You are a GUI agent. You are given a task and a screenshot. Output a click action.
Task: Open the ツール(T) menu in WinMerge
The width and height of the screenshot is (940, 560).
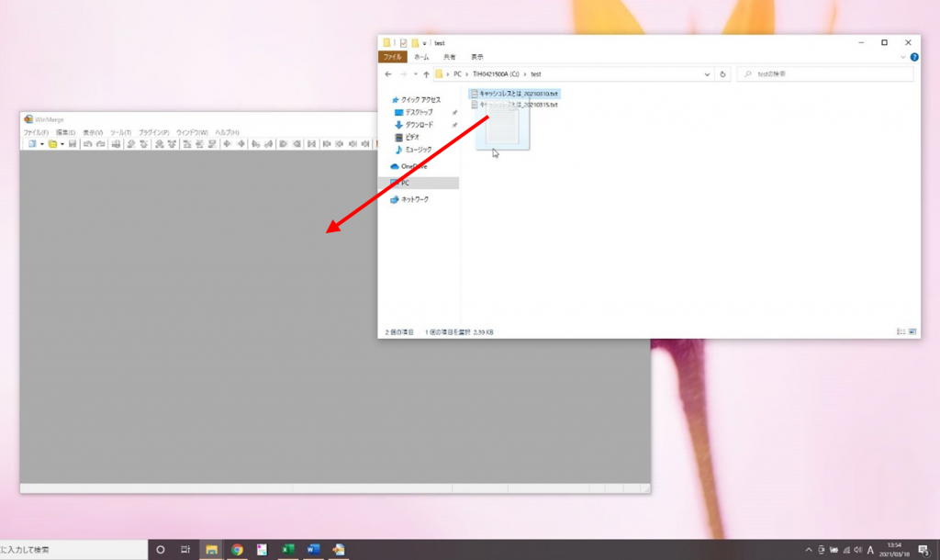(x=120, y=132)
